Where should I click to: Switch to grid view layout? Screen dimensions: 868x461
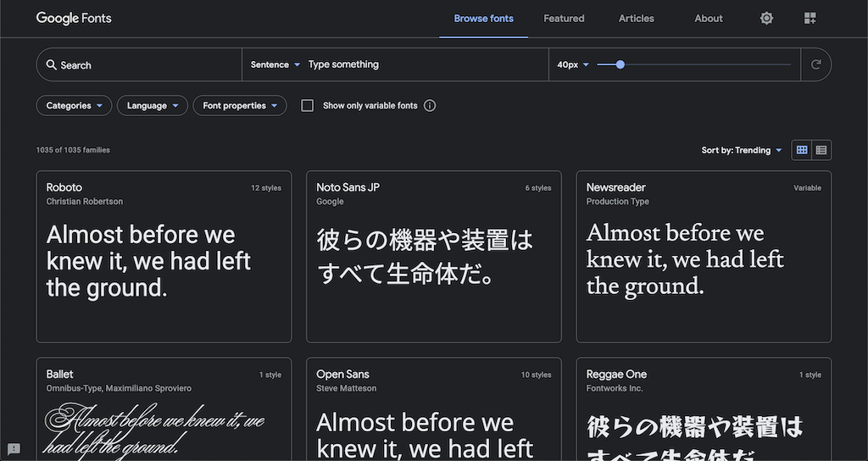[802, 150]
